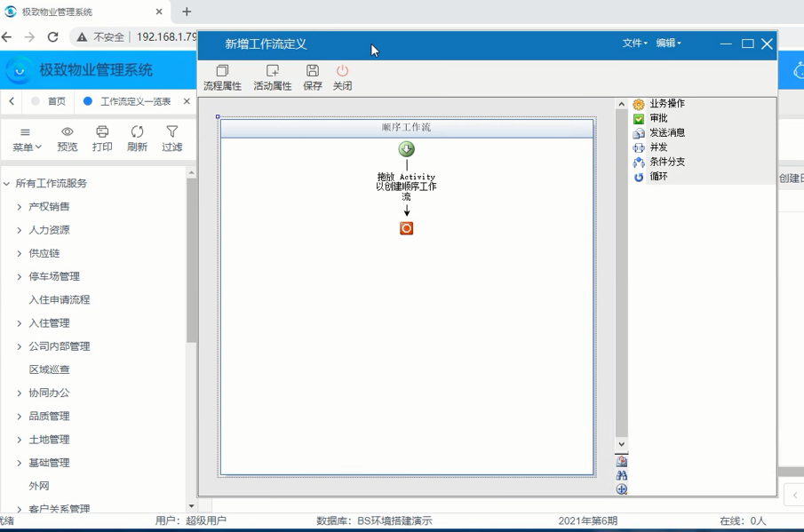Click browser forward arrow
The image size is (804, 532).
point(29,37)
